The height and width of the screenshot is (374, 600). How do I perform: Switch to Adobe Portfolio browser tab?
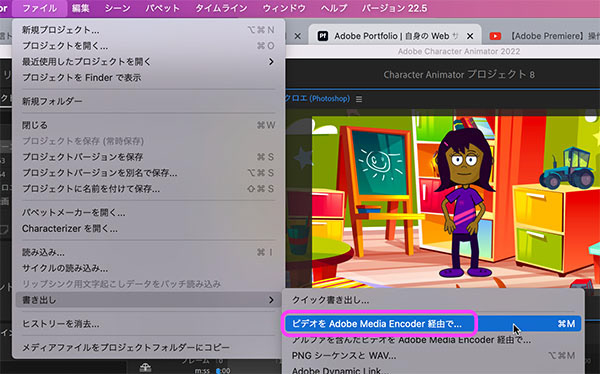(395, 36)
